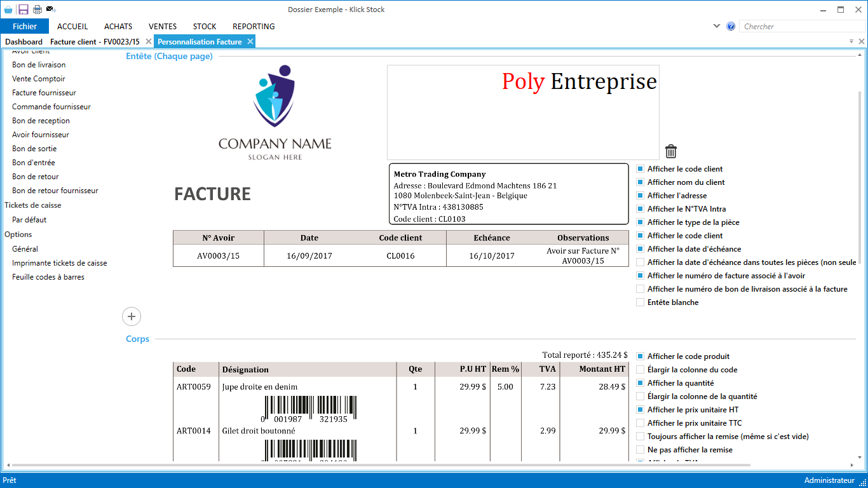Click the Chercher search field
868x488 pixels.
click(x=801, y=27)
